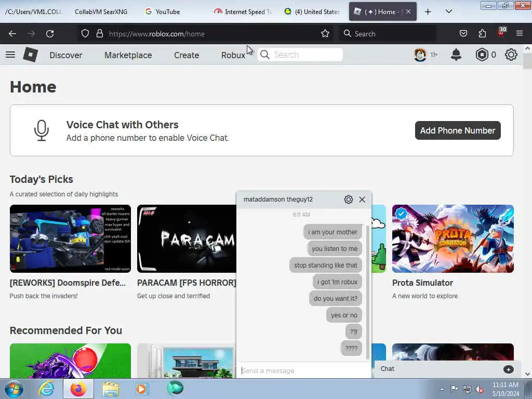Click the 'i am your mother' message
The width and height of the screenshot is (532, 399).
(332, 232)
